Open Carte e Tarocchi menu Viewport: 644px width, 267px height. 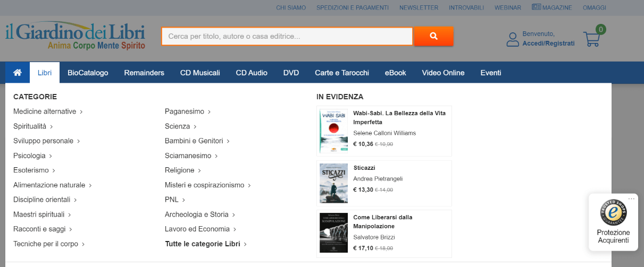(342, 73)
